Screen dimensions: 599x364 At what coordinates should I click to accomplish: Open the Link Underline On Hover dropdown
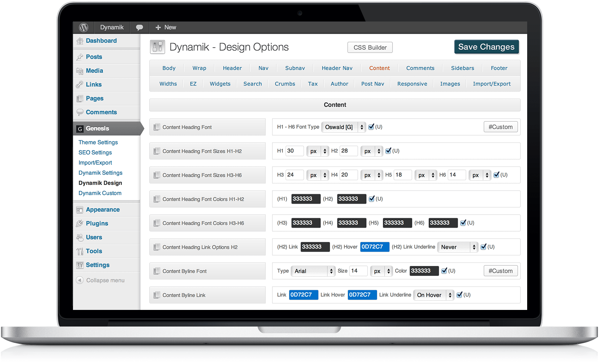tap(434, 295)
